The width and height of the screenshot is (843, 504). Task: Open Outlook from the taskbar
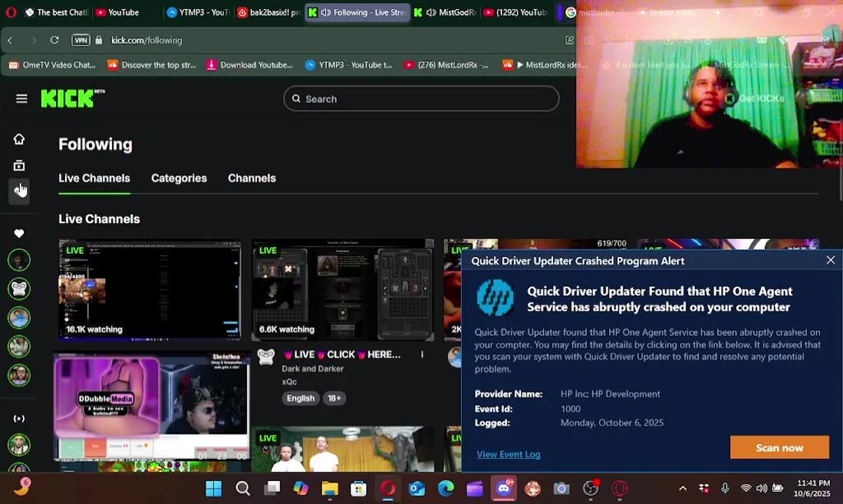tap(417, 489)
